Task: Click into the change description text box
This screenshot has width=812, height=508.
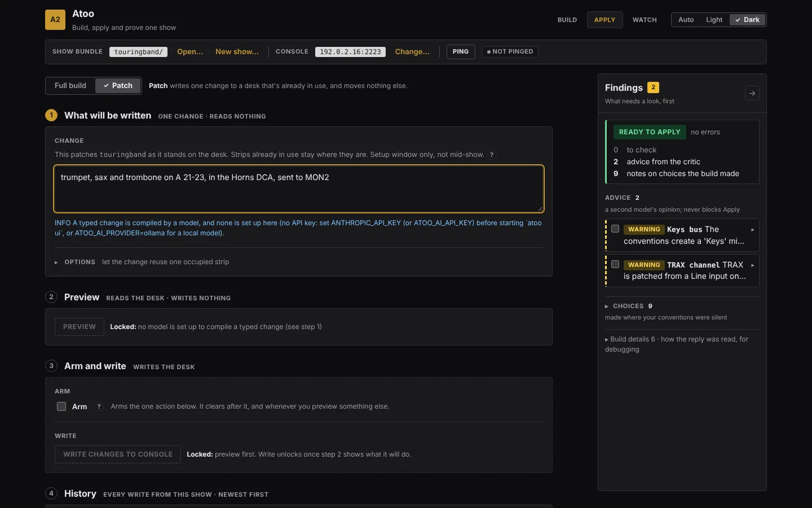Action: 299,189
